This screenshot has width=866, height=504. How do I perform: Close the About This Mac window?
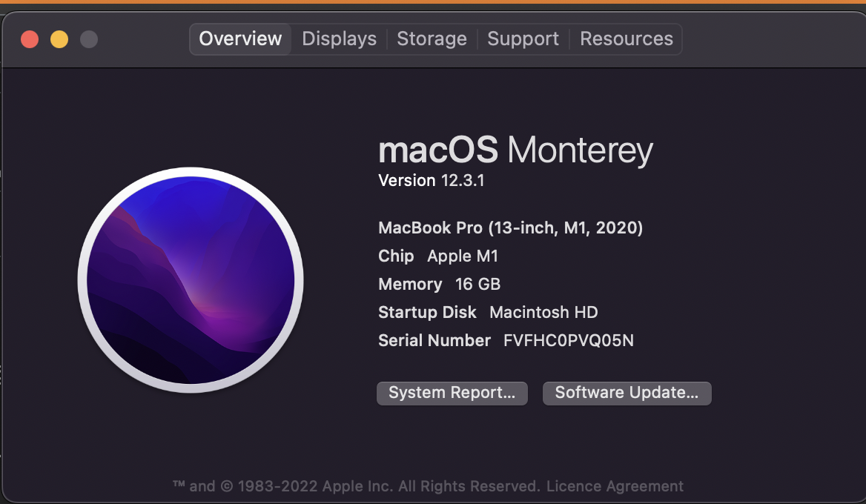(x=30, y=39)
